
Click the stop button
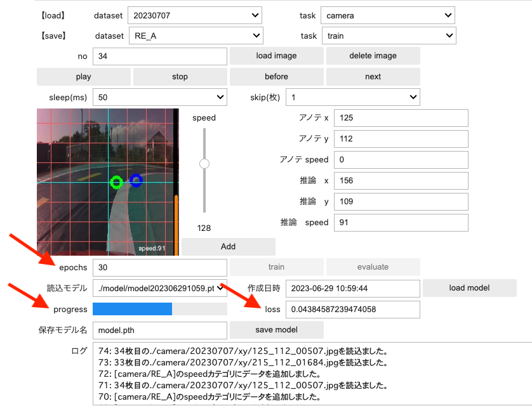click(180, 77)
